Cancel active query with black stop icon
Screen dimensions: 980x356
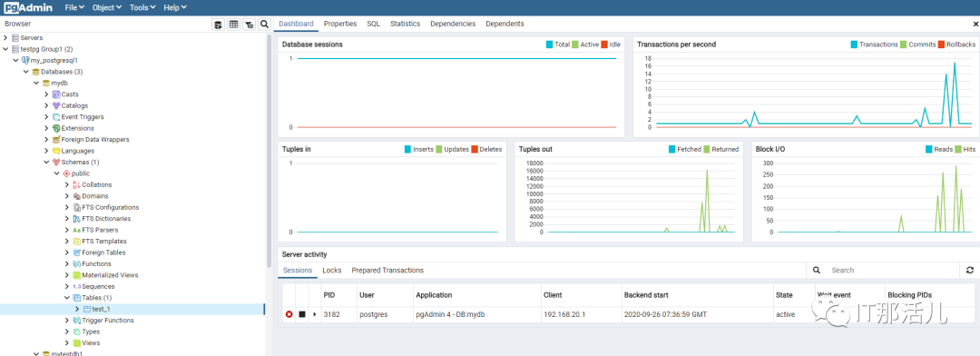click(302, 314)
